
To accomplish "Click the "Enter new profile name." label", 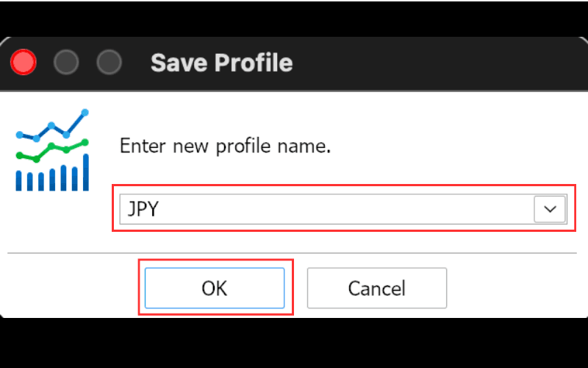I will click(x=225, y=146).
